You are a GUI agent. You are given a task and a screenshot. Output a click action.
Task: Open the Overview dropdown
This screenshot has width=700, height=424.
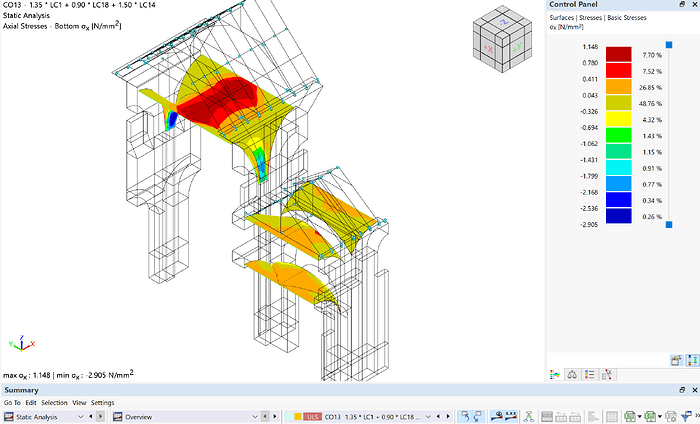point(255,417)
